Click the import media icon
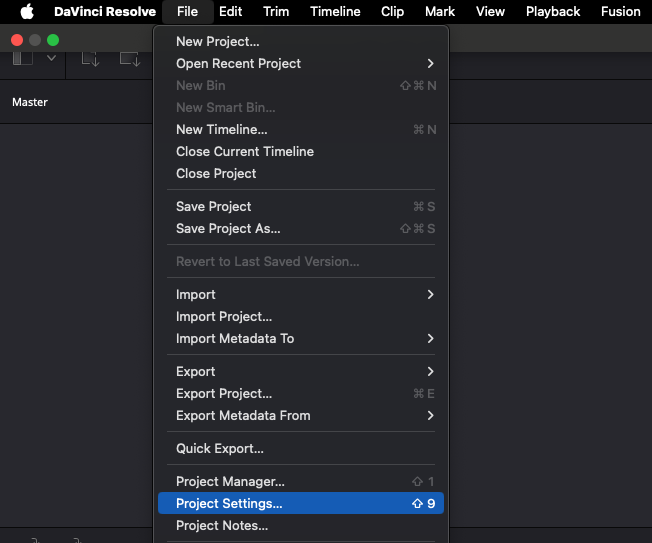 tap(91, 59)
